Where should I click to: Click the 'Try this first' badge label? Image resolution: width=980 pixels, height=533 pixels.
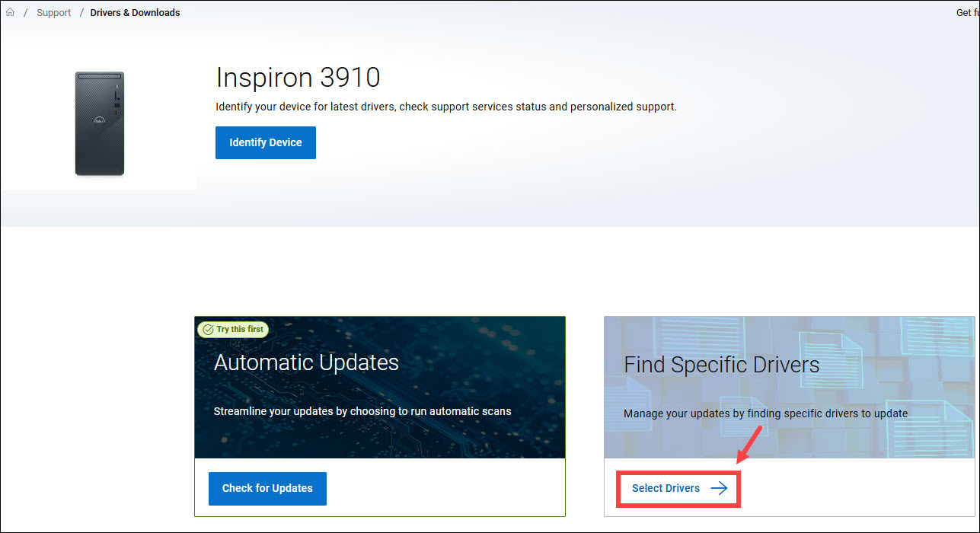pyautogui.click(x=239, y=330)
